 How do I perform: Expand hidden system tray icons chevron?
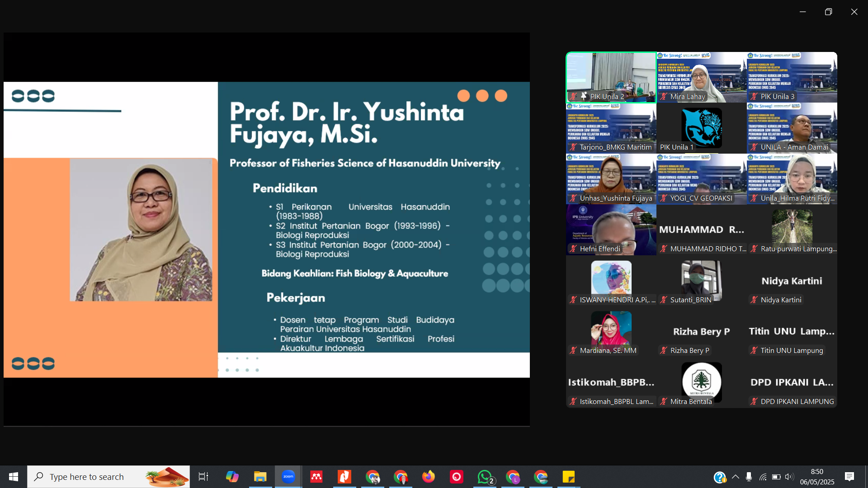736,477
